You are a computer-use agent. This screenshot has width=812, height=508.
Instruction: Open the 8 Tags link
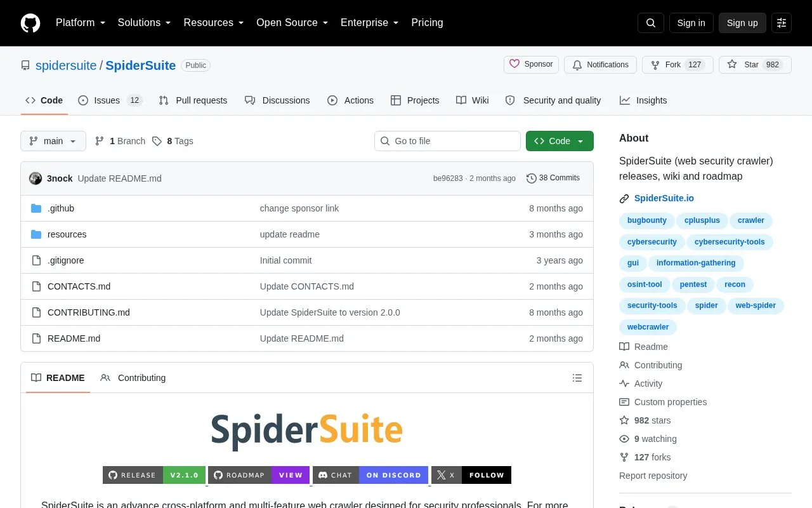point(173,141)
